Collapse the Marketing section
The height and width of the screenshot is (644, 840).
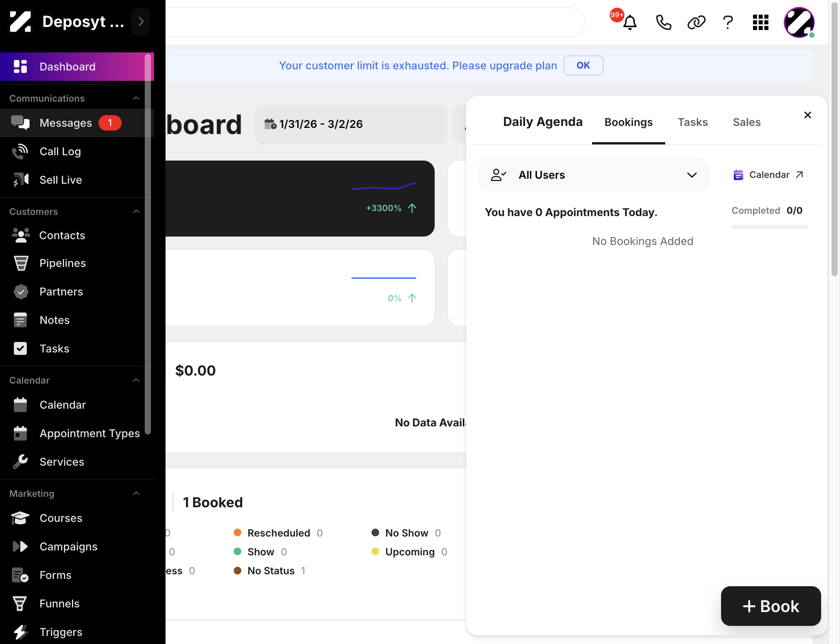(136, 493)
